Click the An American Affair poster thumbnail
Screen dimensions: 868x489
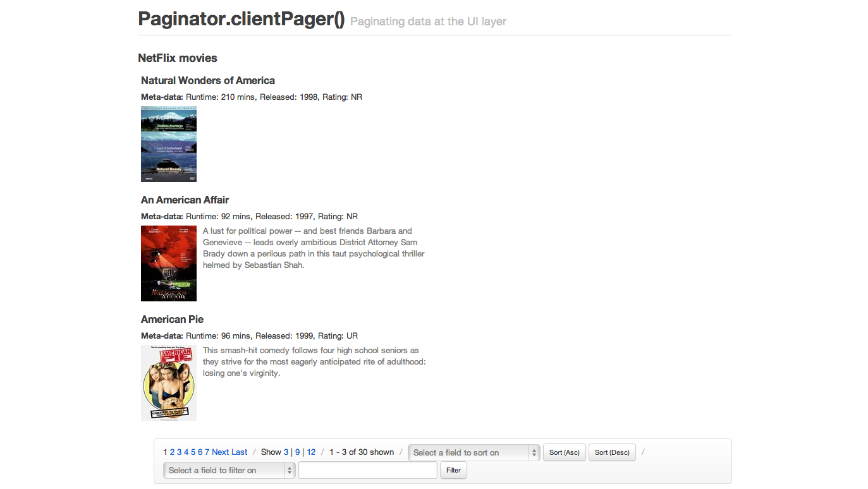click(169, 263)
